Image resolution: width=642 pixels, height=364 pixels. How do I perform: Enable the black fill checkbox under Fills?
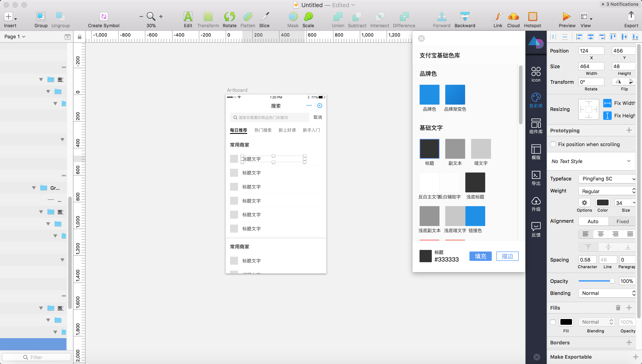tap(553, 322)
